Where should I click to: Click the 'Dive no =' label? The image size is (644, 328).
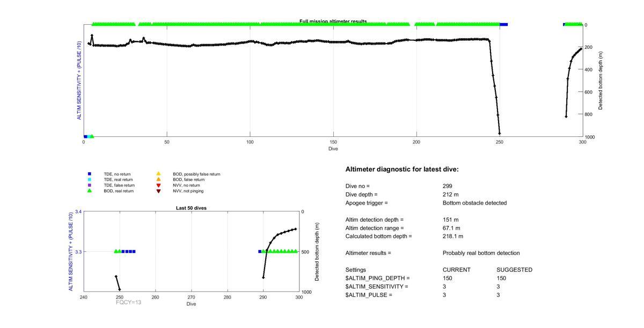point(357,186)
